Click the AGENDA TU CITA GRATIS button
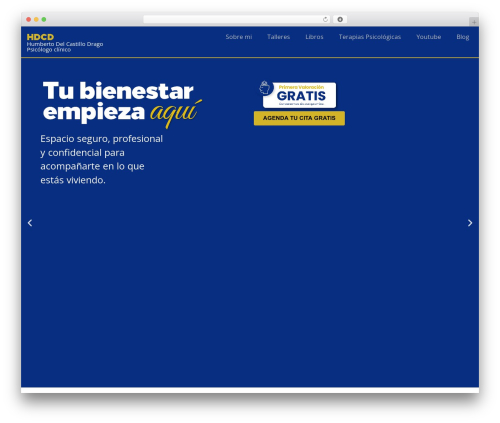This screenshot has height=423, width=500. pyautogui.click(x=299, y=118)
